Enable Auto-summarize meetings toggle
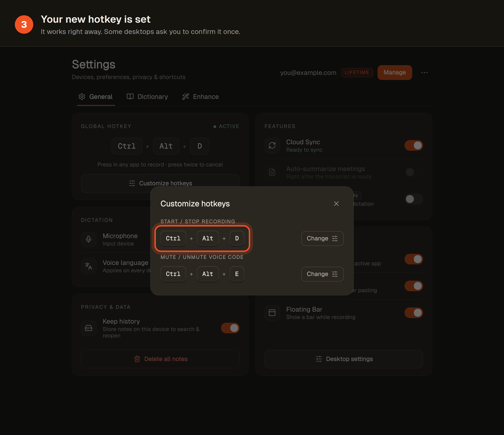Screen dimensions: 504x435 pyautogui.click(x=414, y=172)
